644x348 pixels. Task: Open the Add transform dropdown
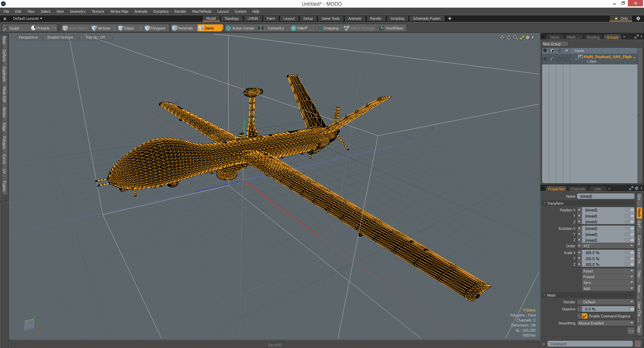click(608, 289)
